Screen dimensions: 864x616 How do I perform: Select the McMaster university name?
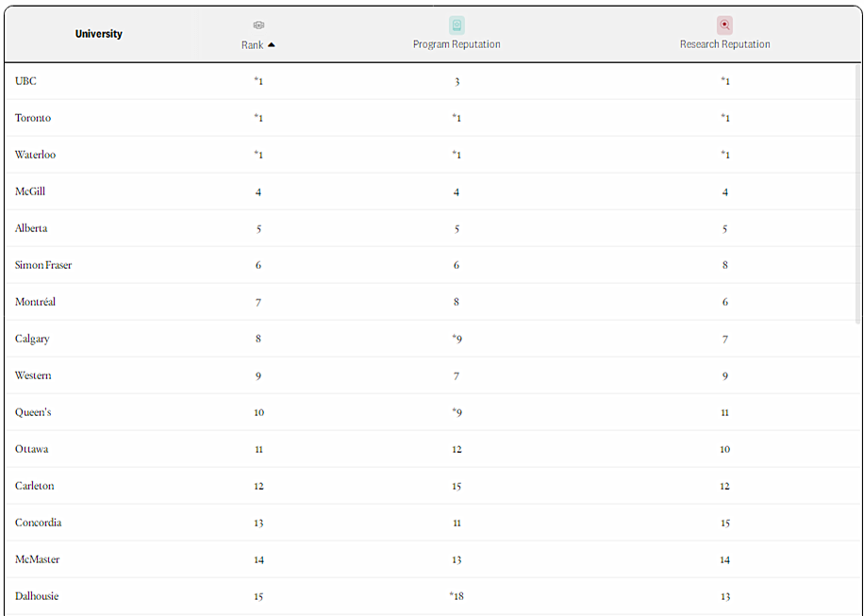(x=37, y=559)
